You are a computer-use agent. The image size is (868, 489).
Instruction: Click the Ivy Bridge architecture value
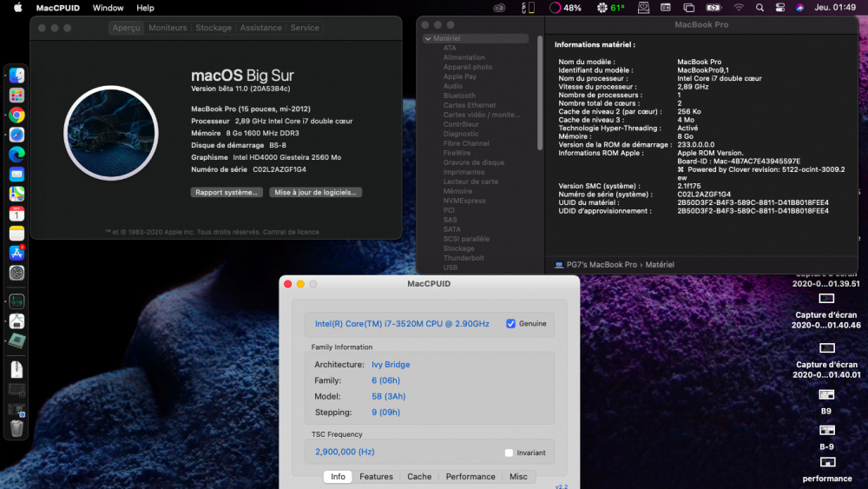391,365
